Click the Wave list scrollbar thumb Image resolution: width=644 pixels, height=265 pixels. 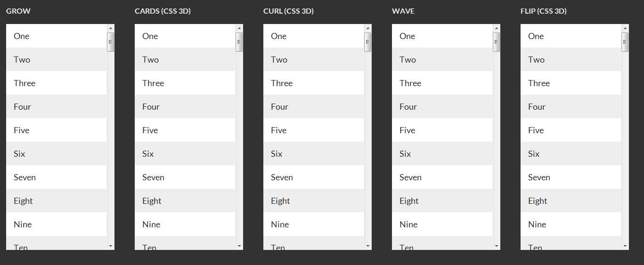click(x=497, y=42)
